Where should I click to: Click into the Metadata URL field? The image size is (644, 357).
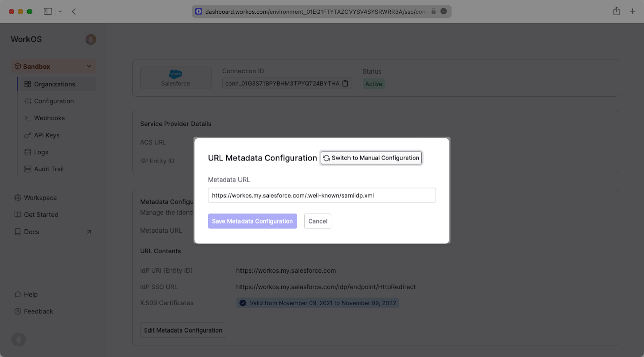pos(321,195)
